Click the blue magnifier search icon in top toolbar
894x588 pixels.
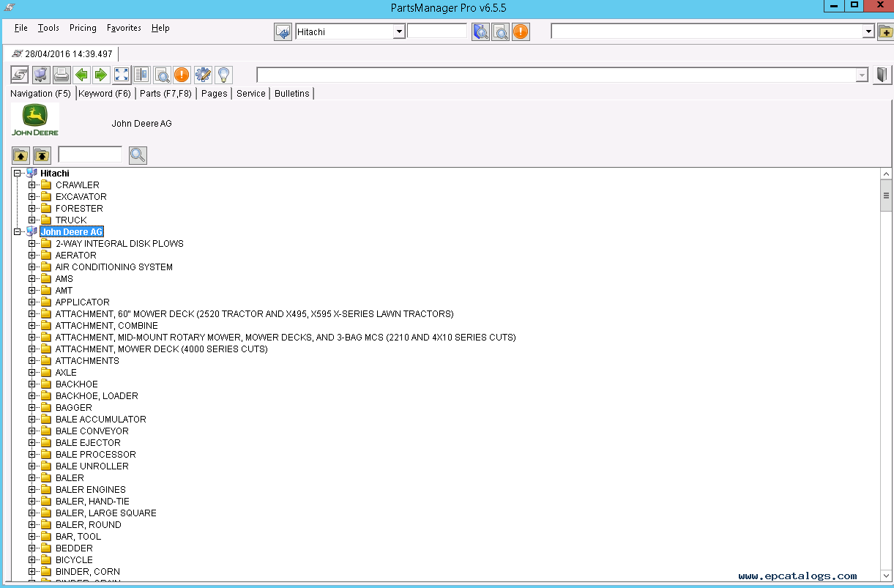click(480, 32)
